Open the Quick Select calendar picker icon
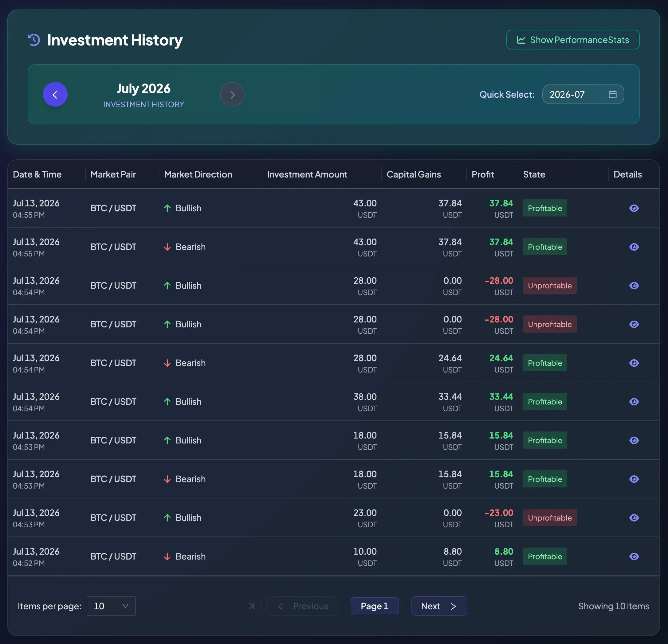This screenshot has width=668, height=644. coord(612,94)
